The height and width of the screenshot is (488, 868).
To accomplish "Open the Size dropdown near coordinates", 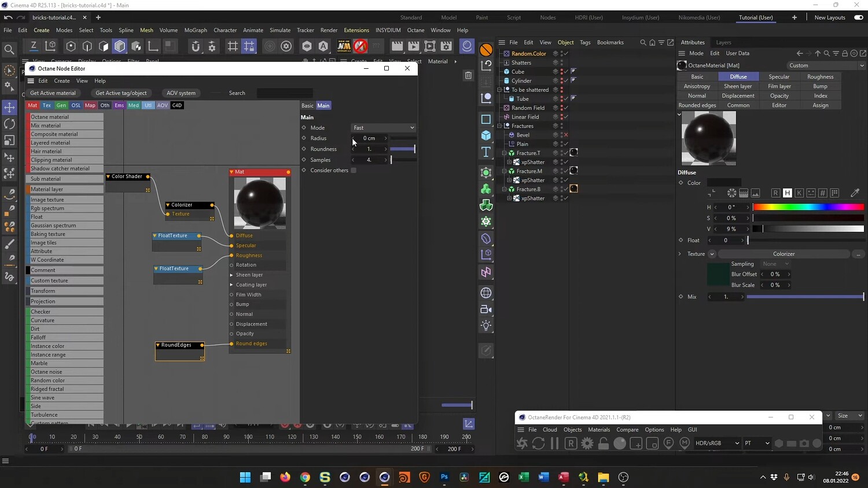I will tap(849, 416).
